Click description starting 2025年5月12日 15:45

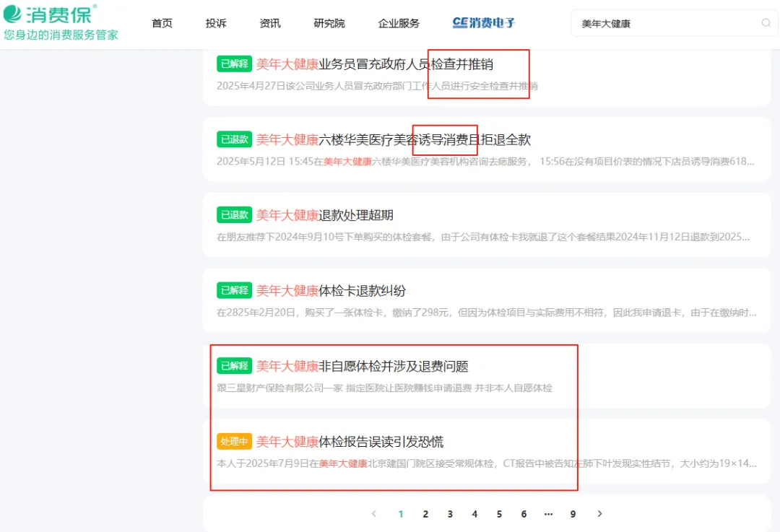pyautogui.click(x=485, y=162)
